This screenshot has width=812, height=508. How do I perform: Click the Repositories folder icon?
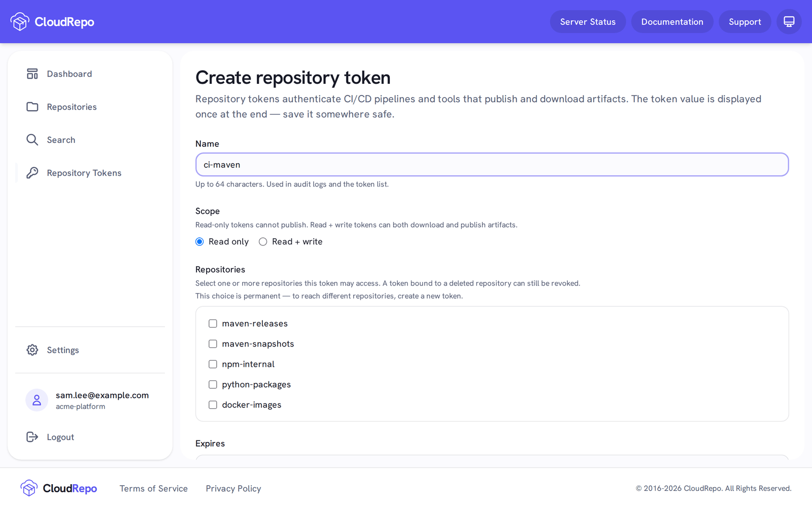click(32, 107)
